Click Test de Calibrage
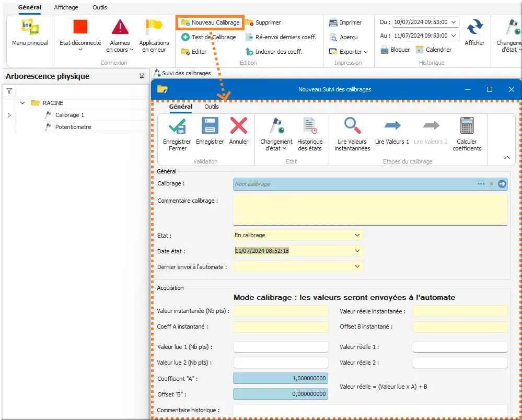 pos(208,37)
